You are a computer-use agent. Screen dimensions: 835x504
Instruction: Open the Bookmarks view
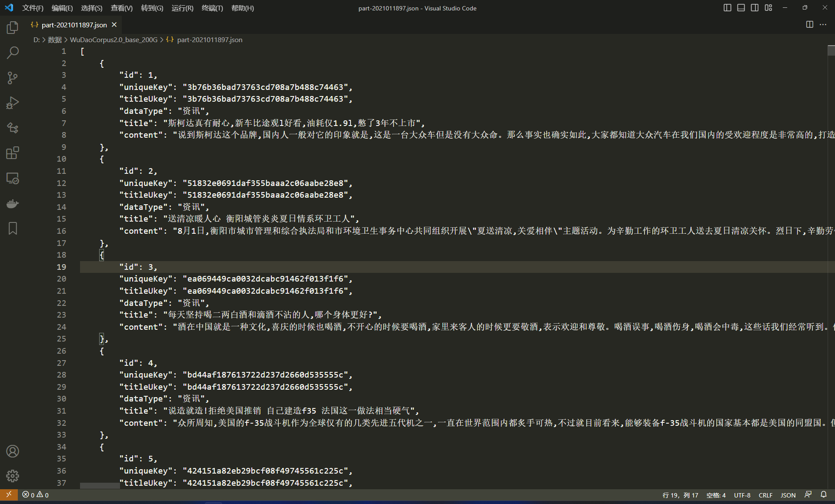[13, 228]
